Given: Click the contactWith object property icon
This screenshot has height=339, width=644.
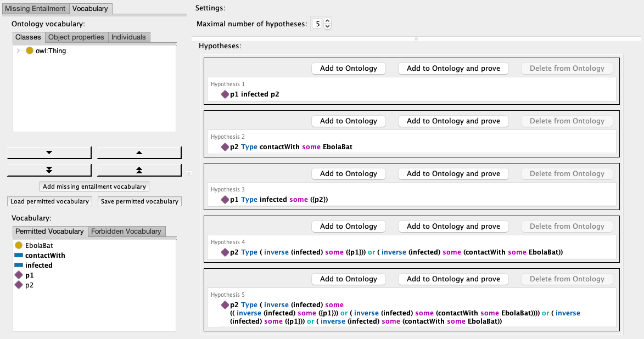Looking at the screenshot, I should (x=19, y=256).
